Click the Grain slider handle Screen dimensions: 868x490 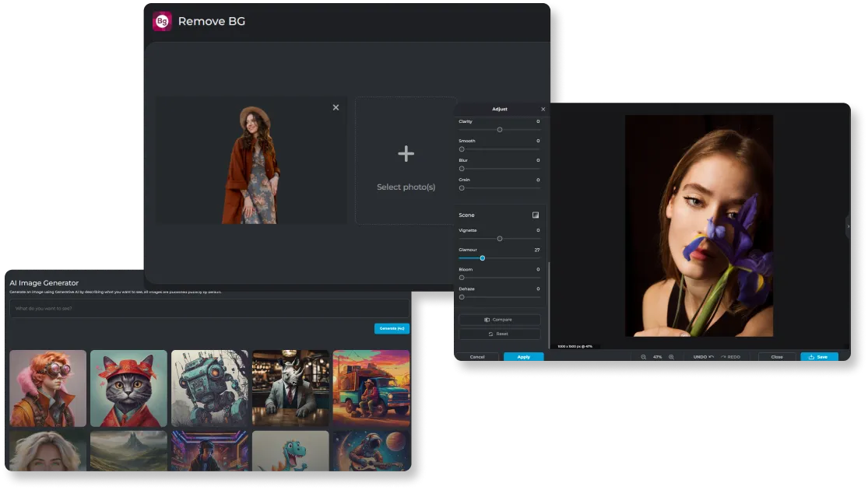click(x=462, y=188)
